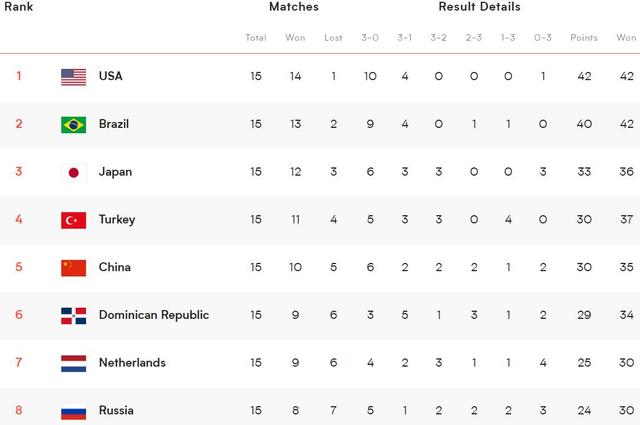The width and height of the screenshot is (640, 425).
Task: Click the China flag icon
Action: (73, 267)
